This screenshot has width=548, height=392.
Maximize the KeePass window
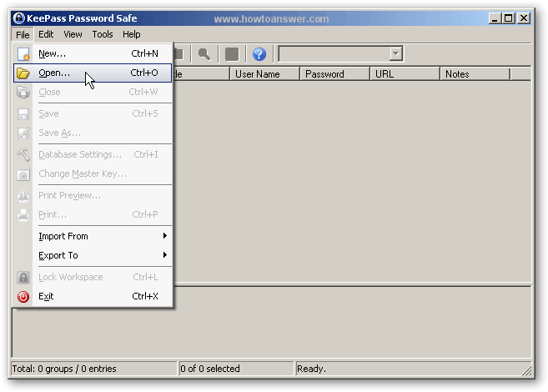tap(509, 18)
